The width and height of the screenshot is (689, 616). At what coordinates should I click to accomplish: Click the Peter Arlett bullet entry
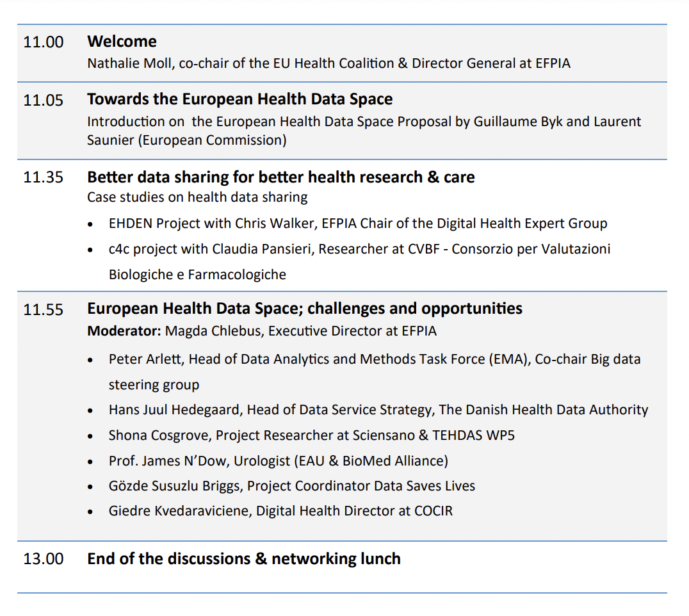pos(374,359)
